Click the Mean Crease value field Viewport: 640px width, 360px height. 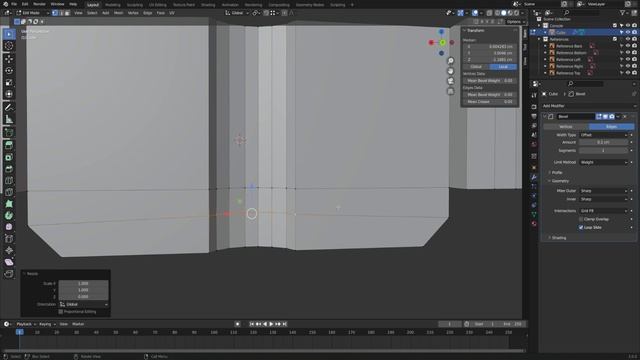[x=490, y=102]
